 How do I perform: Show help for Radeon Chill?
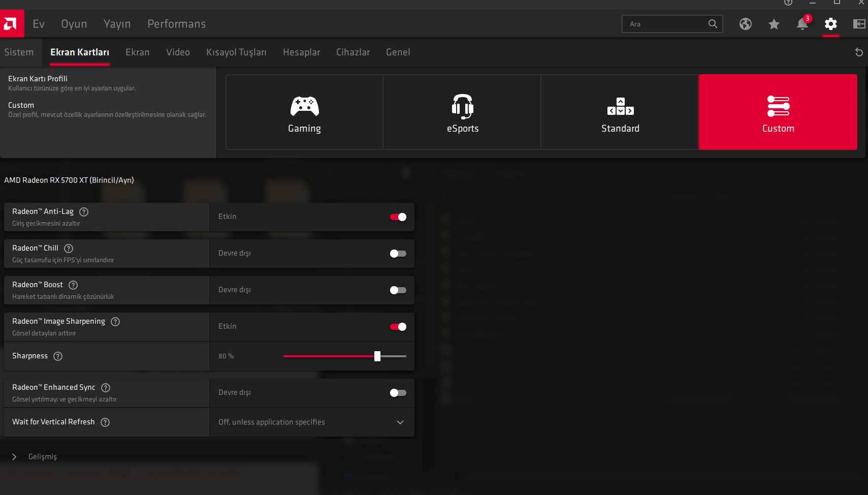click(69, 249)
